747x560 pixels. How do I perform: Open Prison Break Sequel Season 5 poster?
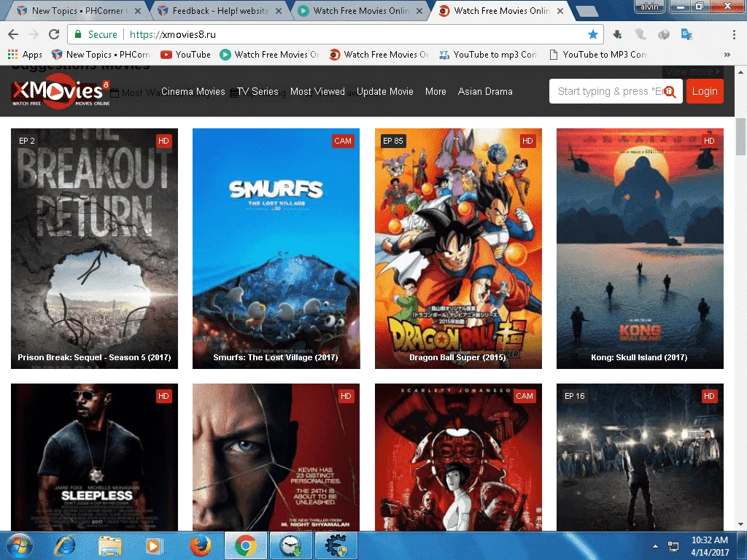94,248
